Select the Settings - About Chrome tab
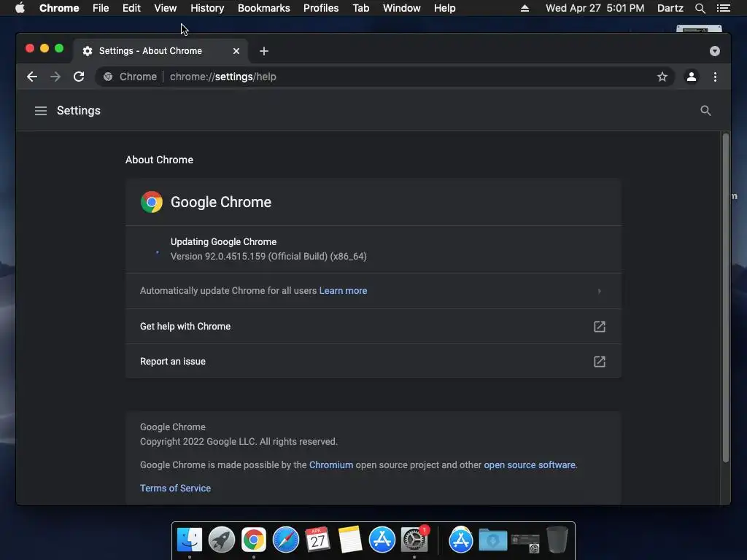 [x=160, y=51]
